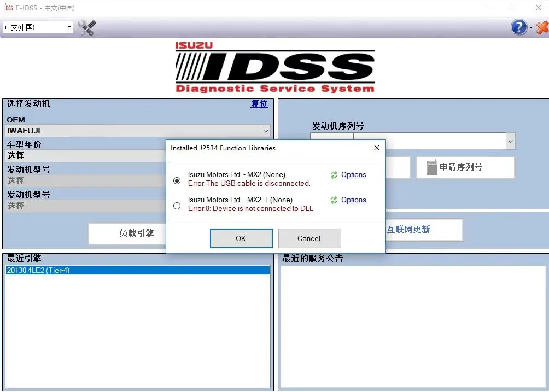Click the 复位 reset link
This screenshot has width=549, height=392.
click(x=259, y=103)
